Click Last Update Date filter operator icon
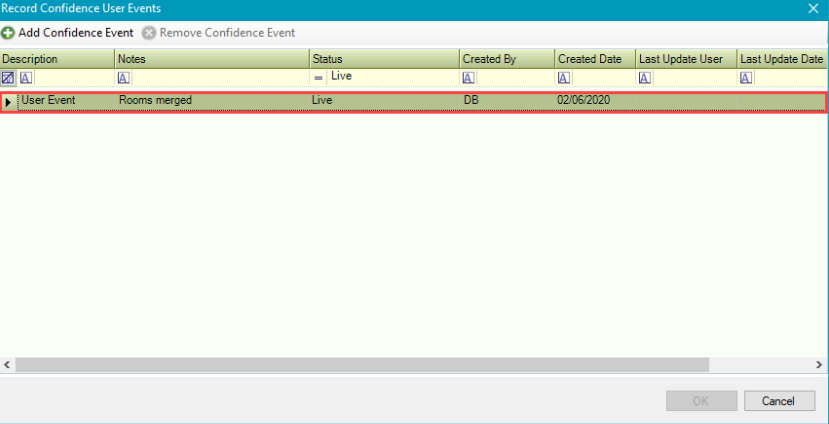This screenshot has width=829, height=424. 746,77
